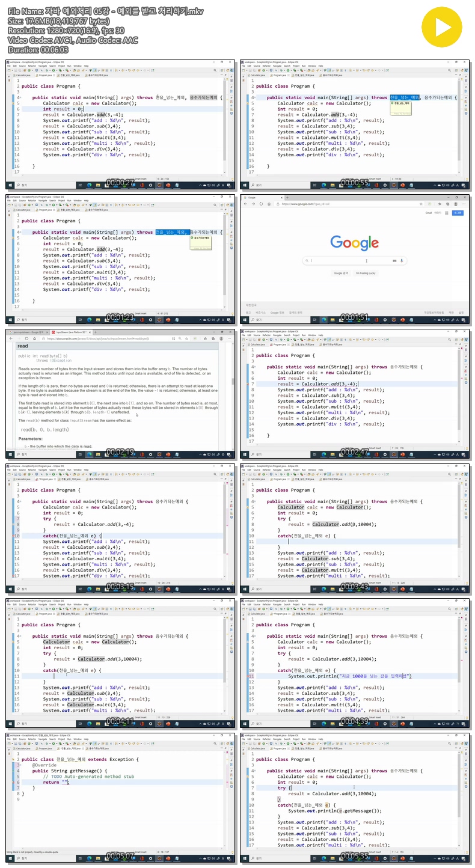Click the keyboard icon in the Google search box
This screenshot has height=868, width=475.
click(x=394, y=261)
